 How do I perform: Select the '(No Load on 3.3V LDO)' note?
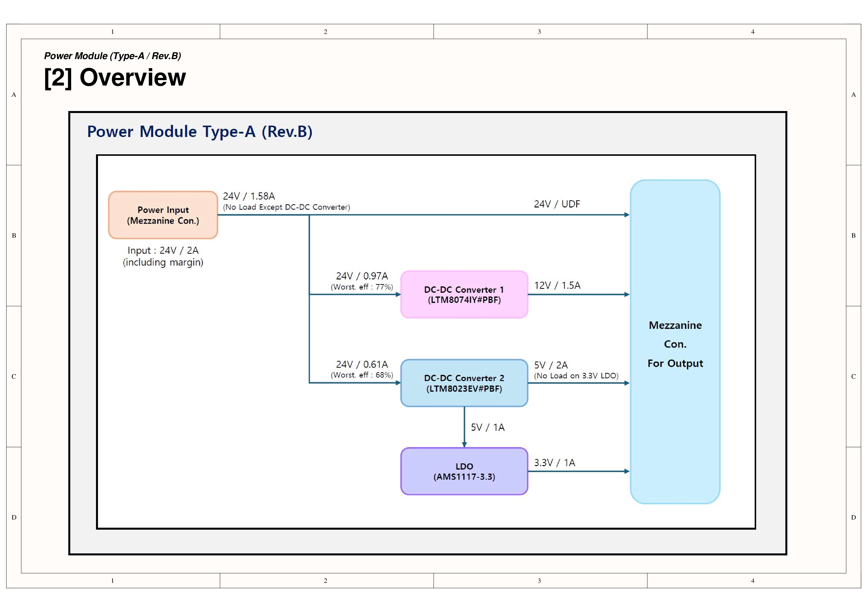[576, 376]
